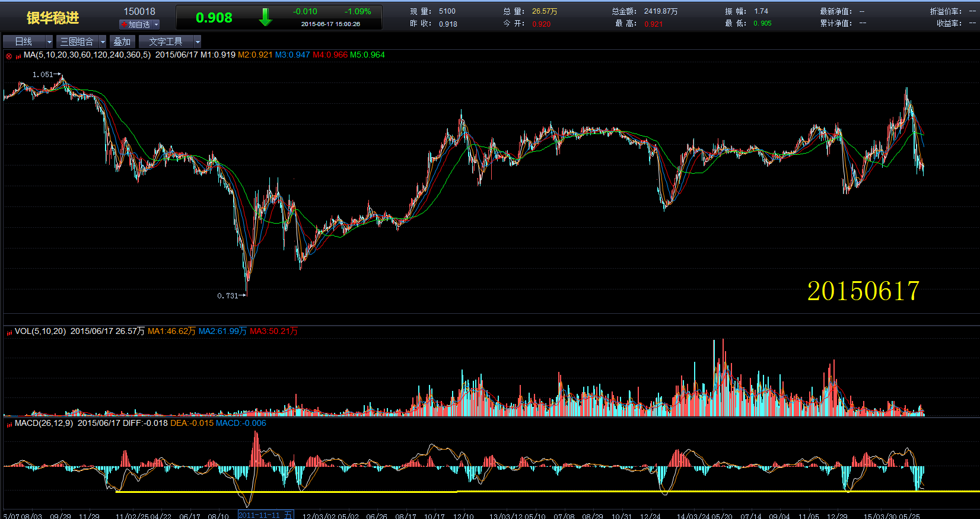Click the green down arrow price indicator

pos(265,17)
